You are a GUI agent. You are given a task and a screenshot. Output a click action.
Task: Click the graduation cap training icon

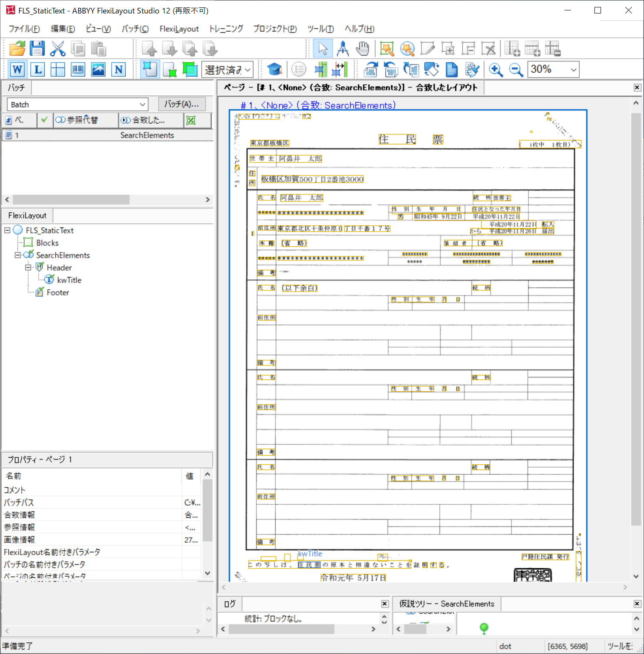point(275,69)
